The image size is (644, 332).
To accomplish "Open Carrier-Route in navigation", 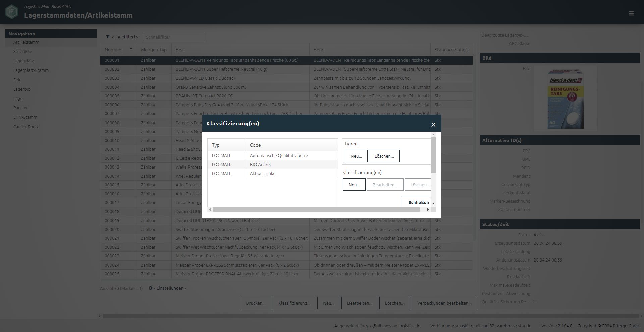I will point(26,127).
